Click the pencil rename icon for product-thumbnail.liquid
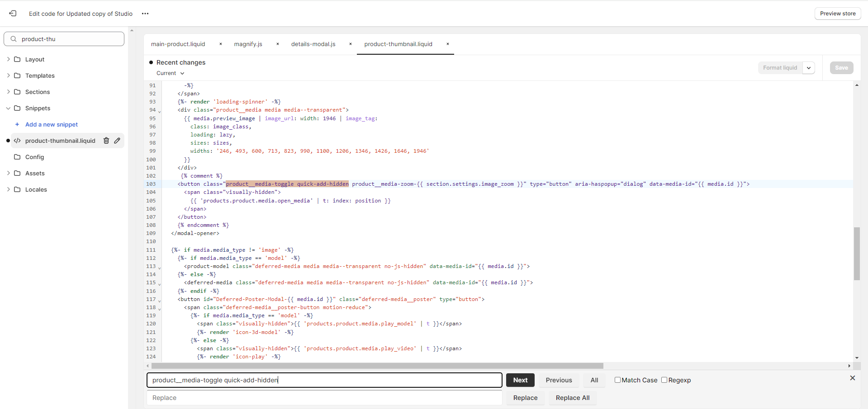868x409 pixels. (x=117, y=141)
